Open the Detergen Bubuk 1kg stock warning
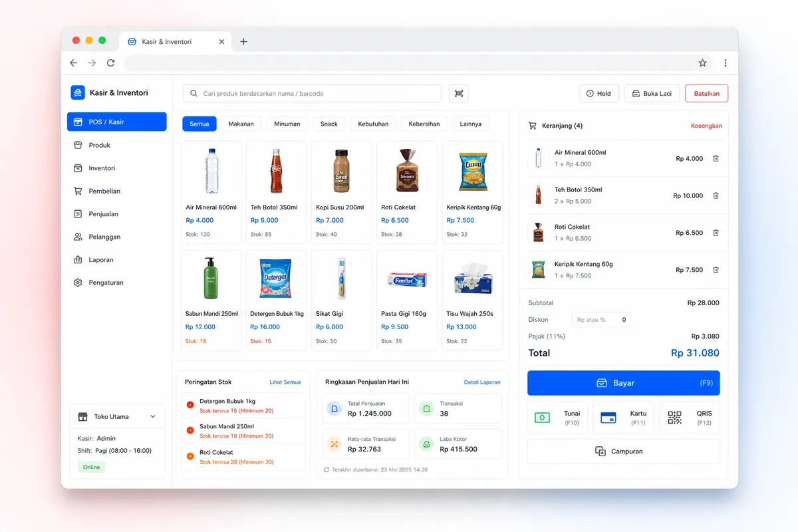 click(x=243, y=406)
